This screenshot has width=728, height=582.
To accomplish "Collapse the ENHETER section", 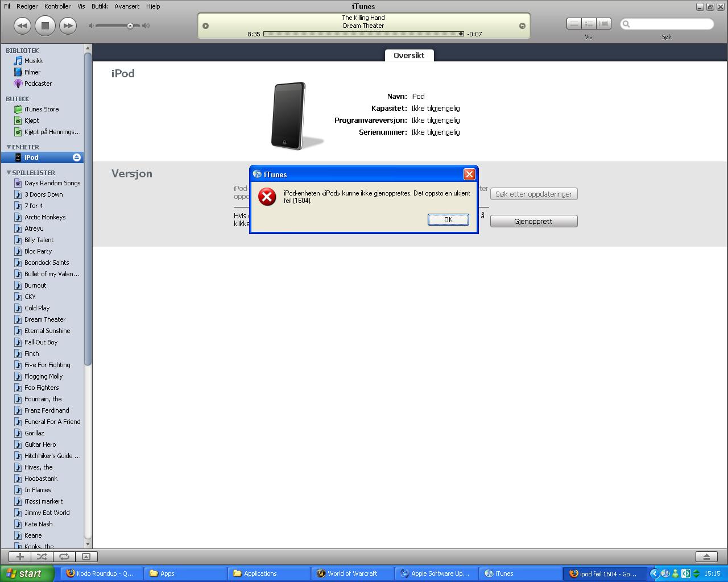I will click(x=9, y=147).
